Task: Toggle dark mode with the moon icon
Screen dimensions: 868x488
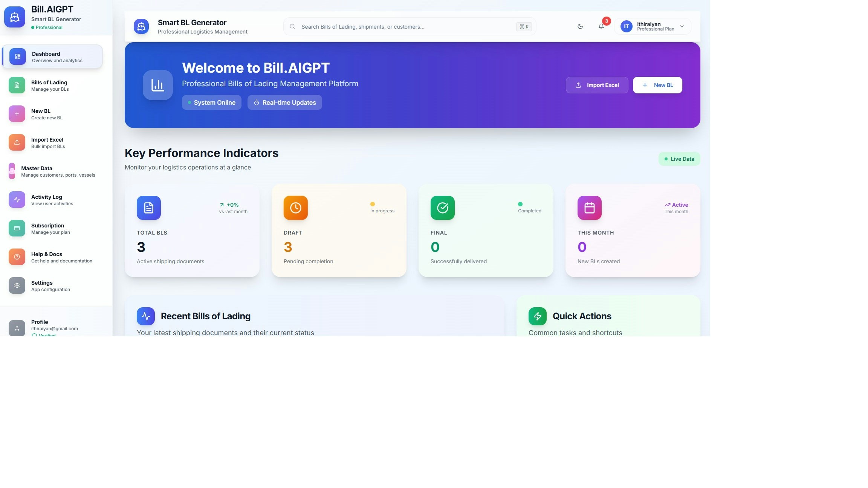Action: (580, 26)
